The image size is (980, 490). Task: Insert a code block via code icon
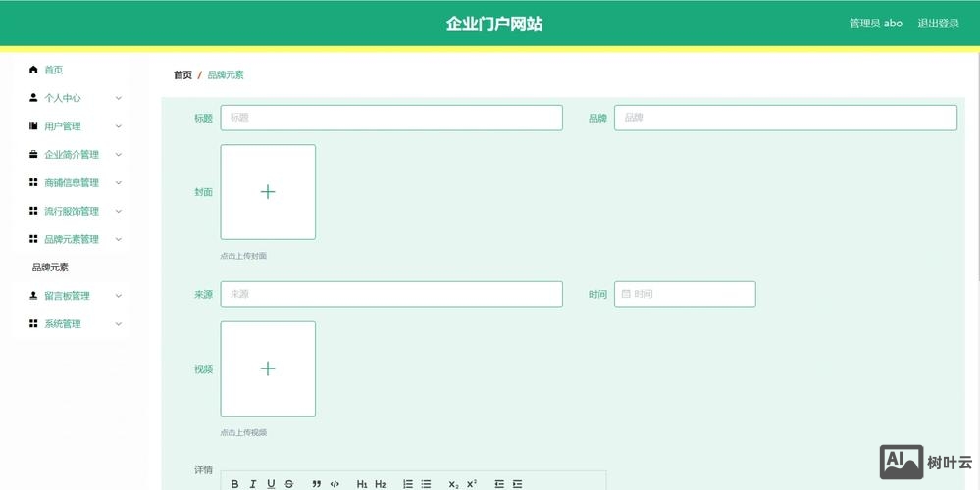coord(335,484)
